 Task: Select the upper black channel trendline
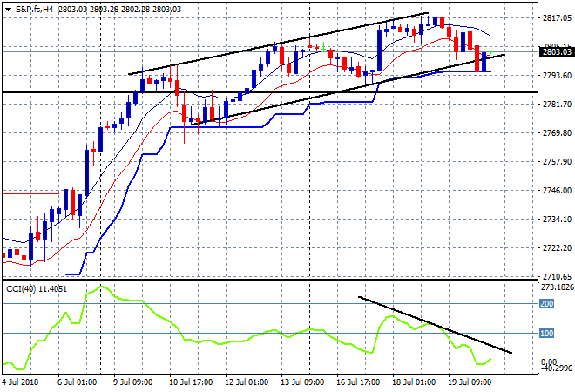point(279,44)
